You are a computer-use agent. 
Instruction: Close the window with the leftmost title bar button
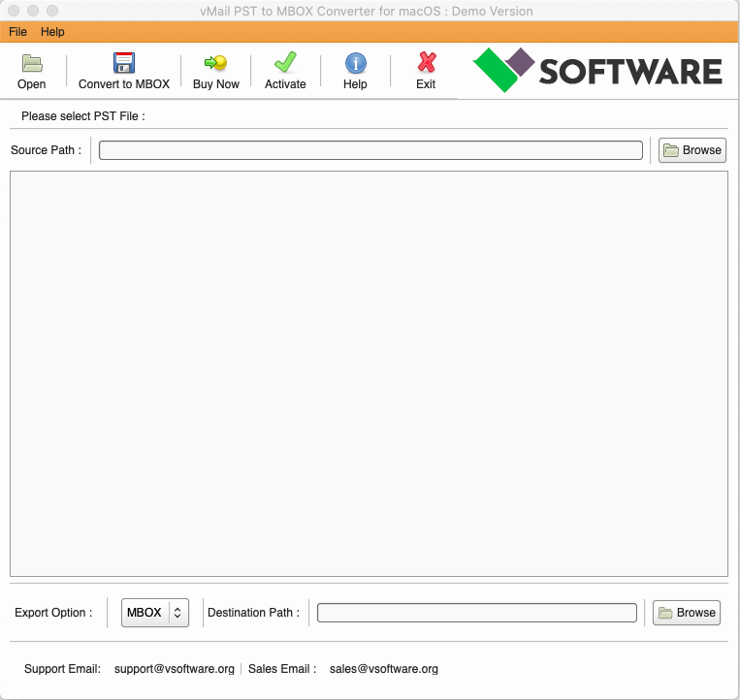click(14, 11)
